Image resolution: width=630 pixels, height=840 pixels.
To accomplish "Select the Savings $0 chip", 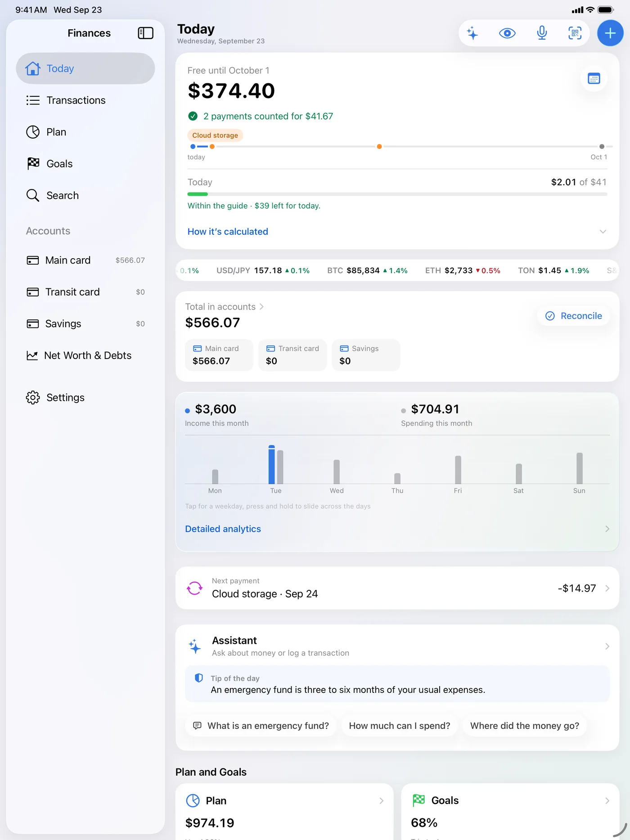I will click(366, 355).
